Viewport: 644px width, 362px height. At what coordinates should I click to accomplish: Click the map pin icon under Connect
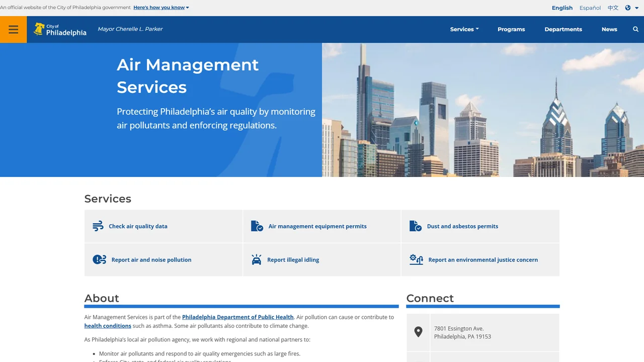point(418,332)
